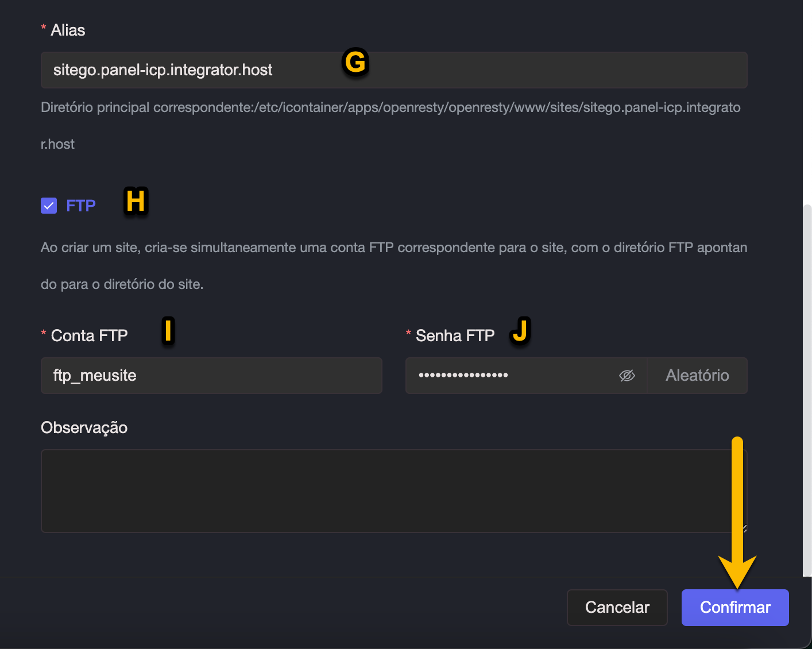The height and width of the screenshot is (649, 812).
Task: Click the yellow H marker icon
Action: coord(136,202)
